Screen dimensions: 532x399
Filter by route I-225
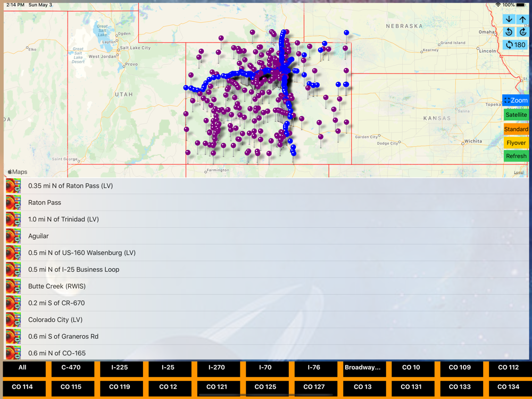tap(121, 369)
